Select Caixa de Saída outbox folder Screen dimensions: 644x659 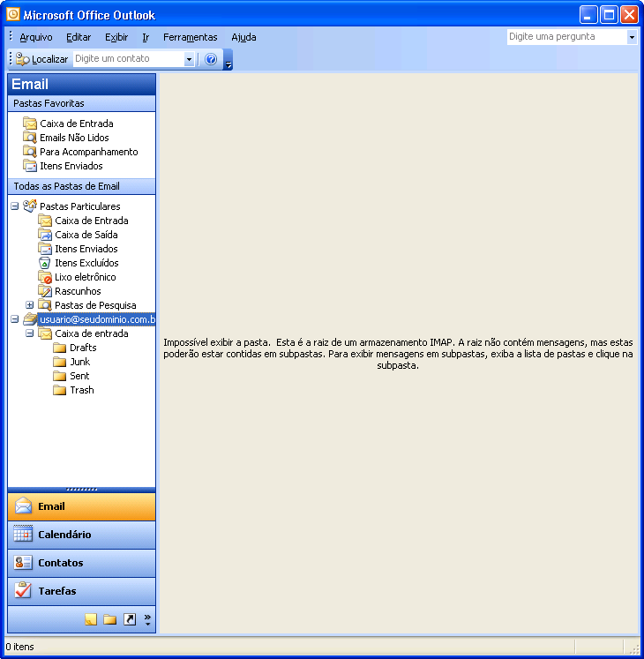[86, 235]
